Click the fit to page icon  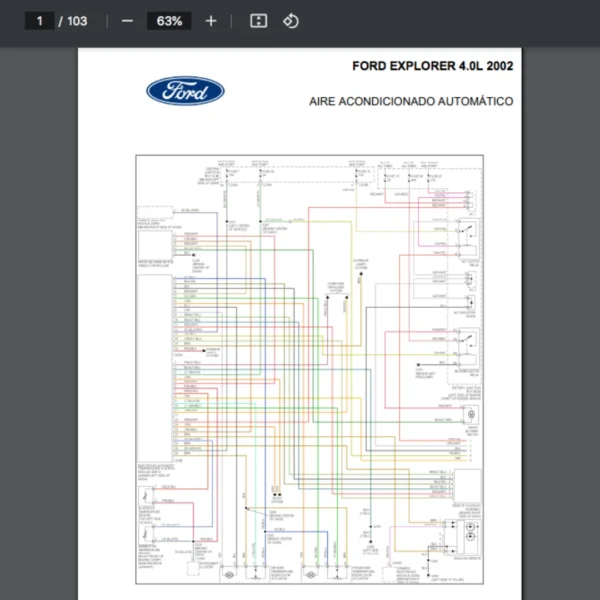coord(258,21)
